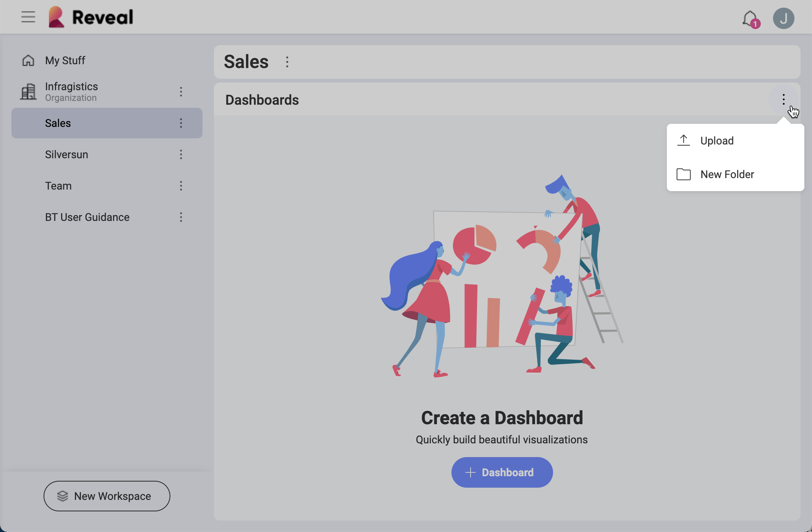This screenshot has width=812, height=532.
Task: Click the New Workspace button
Action: coord(107,496)
